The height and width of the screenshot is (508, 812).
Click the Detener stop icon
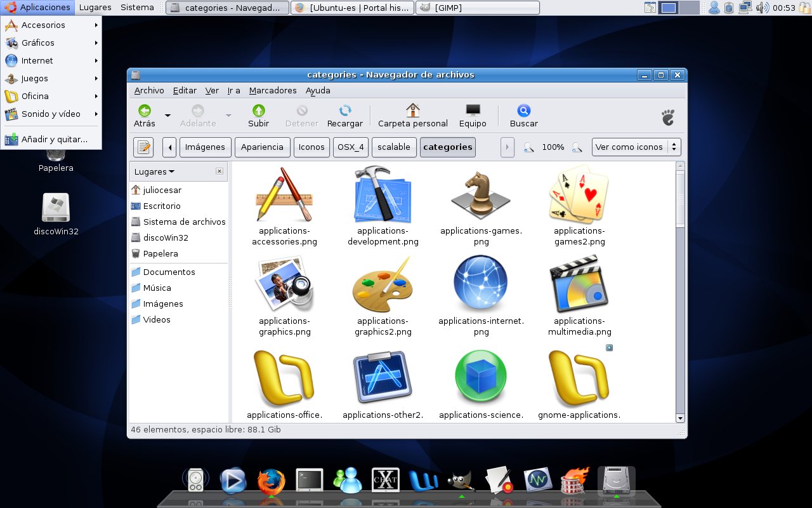(x=302, y=110)
